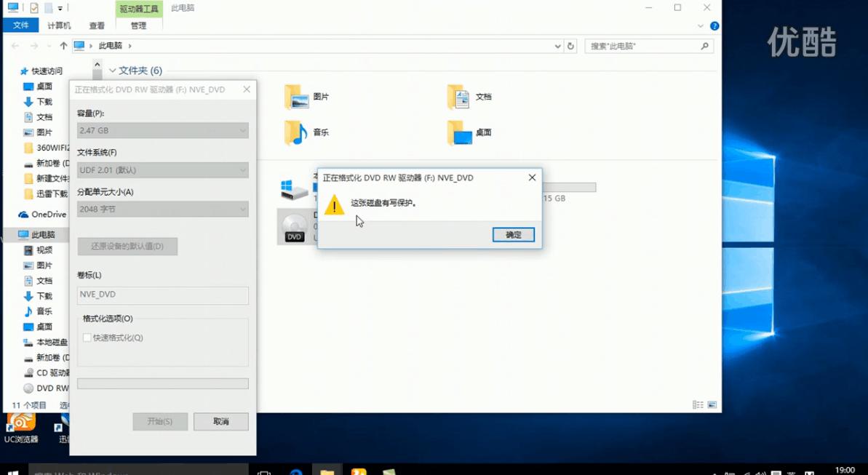Open the 音乐 folder icon in main pane

pyautogui.click(x=296, y=132)
